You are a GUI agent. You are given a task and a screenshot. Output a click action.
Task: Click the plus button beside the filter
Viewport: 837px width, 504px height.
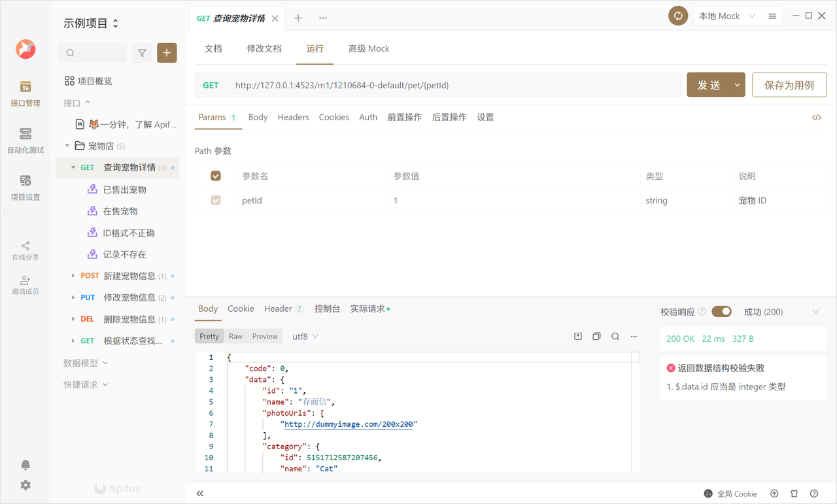(x=167, y=53)
